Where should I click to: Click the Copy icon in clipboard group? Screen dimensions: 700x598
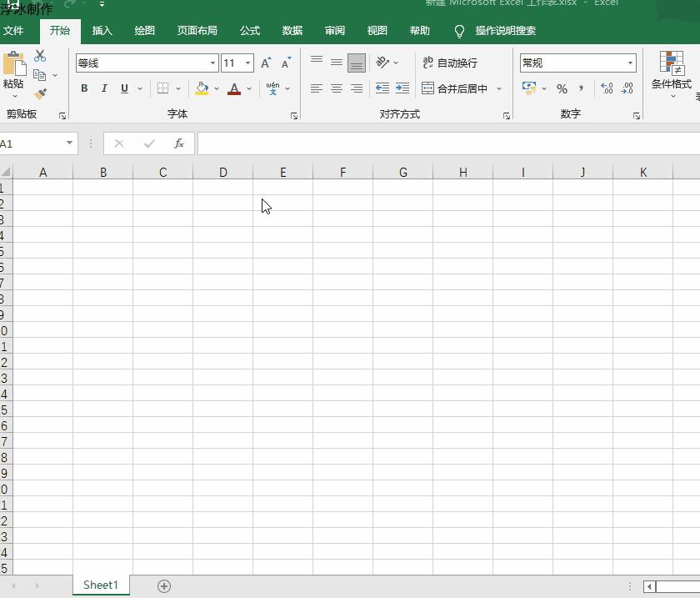pos(40,75)
